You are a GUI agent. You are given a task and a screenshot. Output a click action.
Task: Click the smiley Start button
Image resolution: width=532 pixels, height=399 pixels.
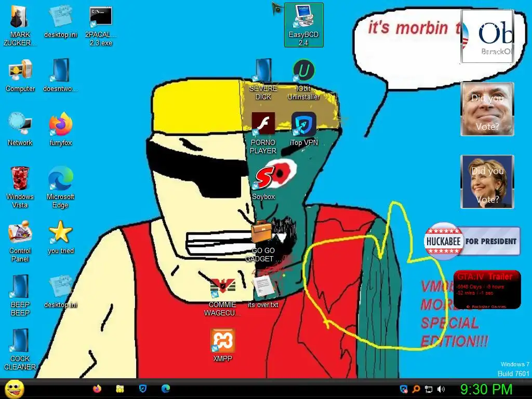click(x=14, y=389)
